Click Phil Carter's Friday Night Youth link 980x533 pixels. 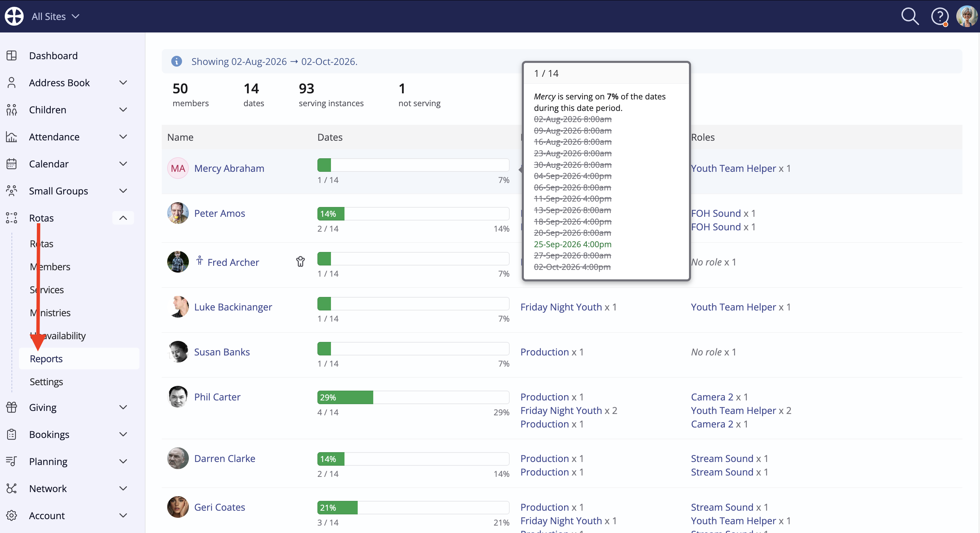(x=561, y=411)
